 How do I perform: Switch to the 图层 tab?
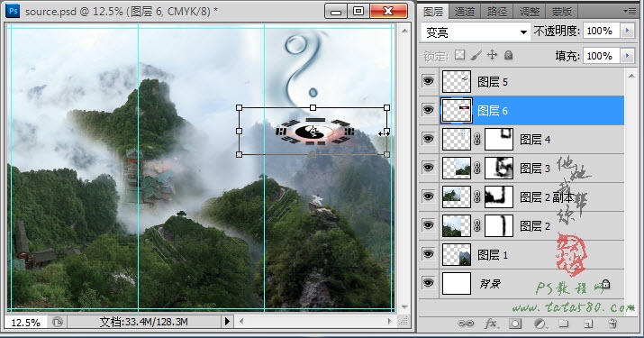pos(433,12)
